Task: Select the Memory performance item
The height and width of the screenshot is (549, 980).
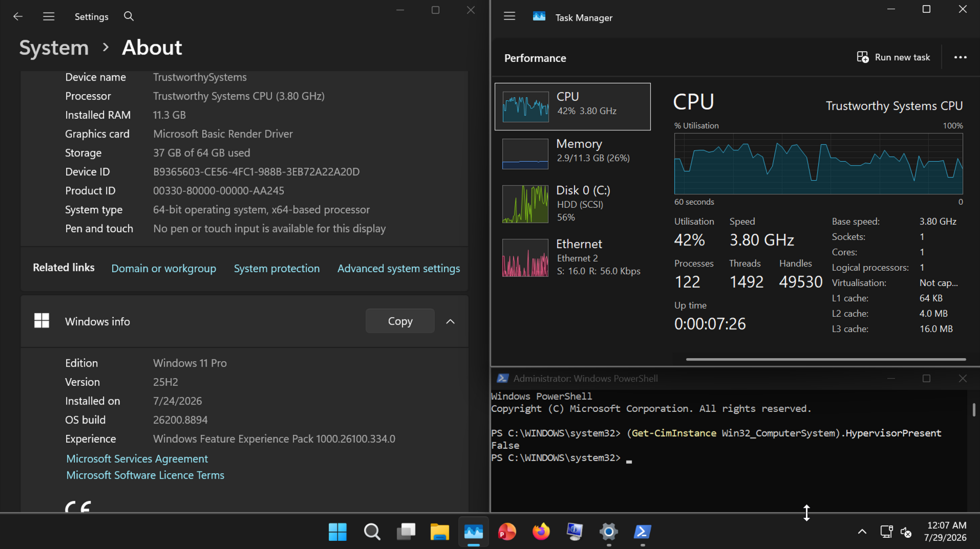Action: tap(572, 153)
